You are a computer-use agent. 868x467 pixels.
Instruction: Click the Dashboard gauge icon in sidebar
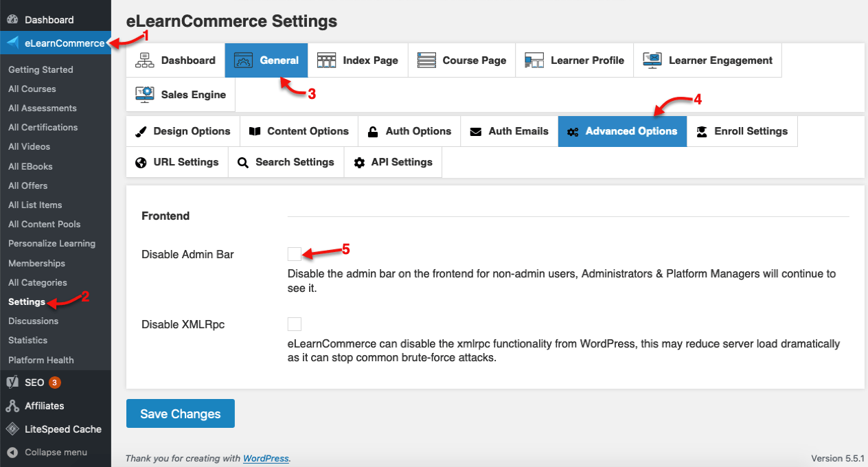point(12,20)
